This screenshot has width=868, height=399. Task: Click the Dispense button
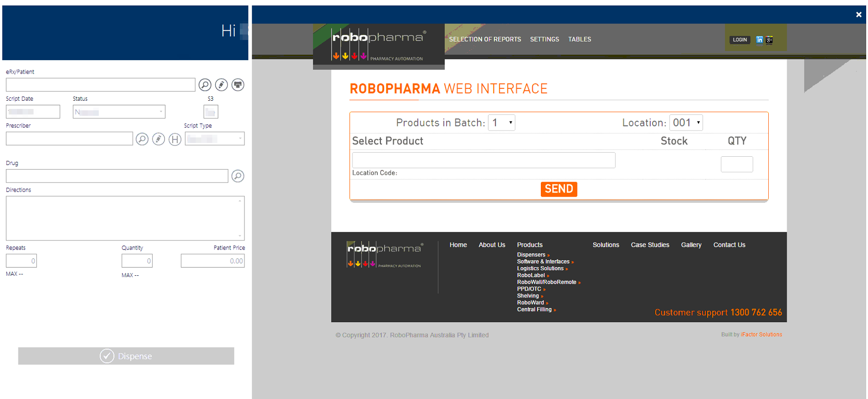coord(126,356)
